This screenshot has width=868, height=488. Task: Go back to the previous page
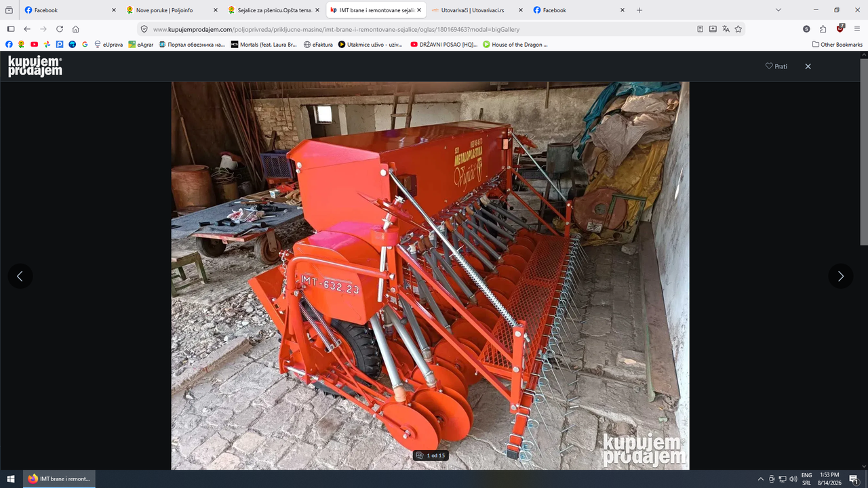pos(27,29)
